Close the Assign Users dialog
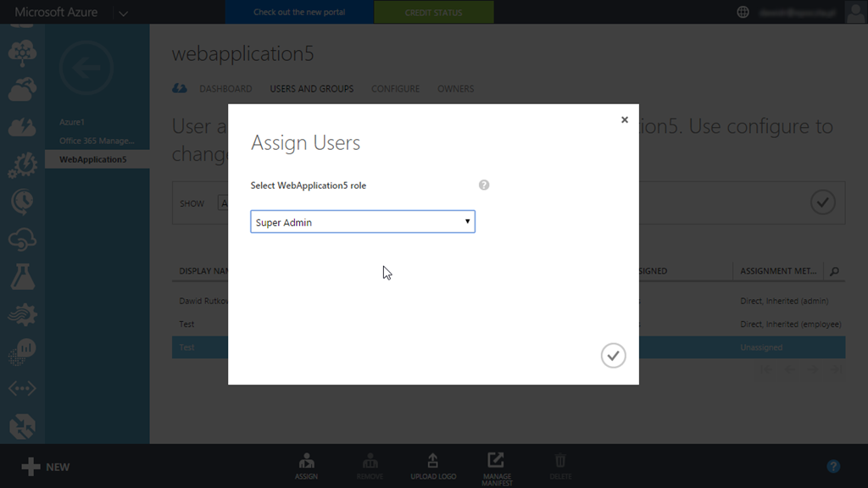This screenshot has width=868, height=488. point(625,120)
